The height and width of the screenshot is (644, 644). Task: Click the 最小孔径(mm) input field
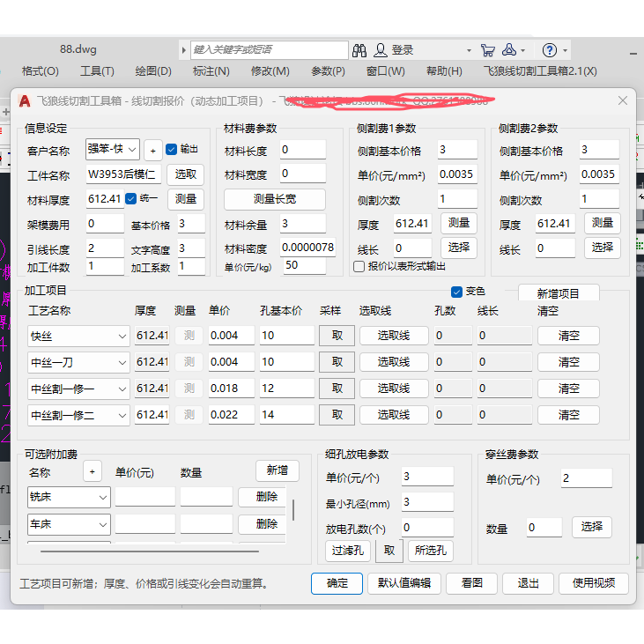coord(427,502)
